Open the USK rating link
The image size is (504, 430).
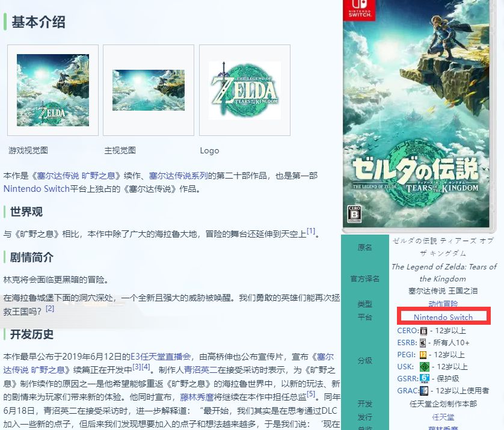[x=405, y=367]
